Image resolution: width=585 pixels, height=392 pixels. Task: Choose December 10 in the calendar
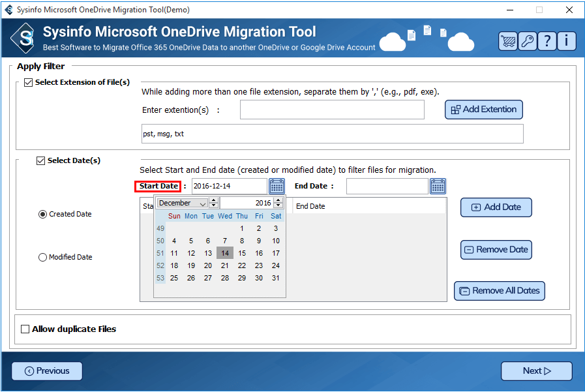coord(276,241)
